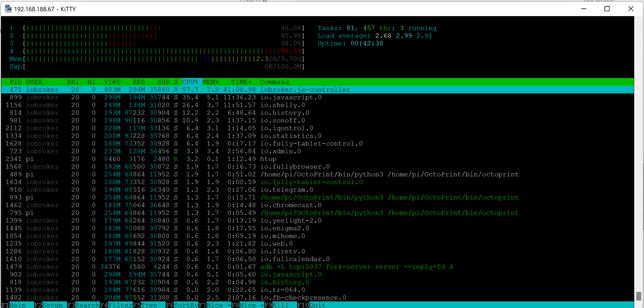Select the io.yeelight-2.0 process row

(317, 221)
